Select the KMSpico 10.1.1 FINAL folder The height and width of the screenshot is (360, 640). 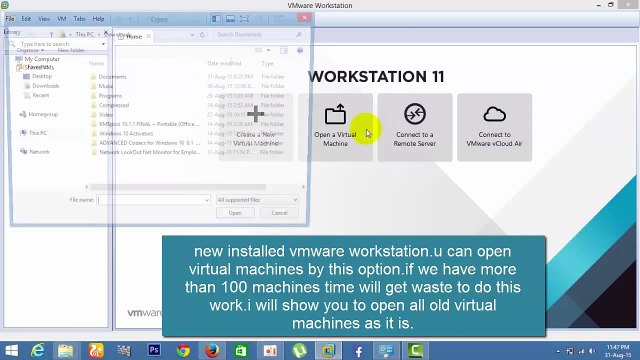(149, 124)
